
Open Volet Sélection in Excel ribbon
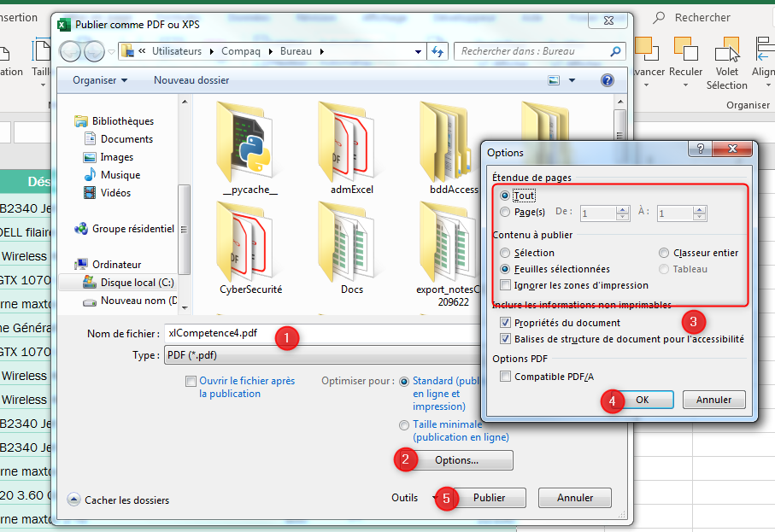[726, 64]
